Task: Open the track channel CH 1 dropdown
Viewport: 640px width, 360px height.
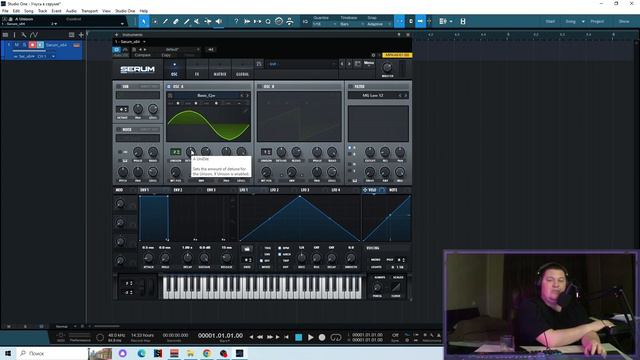Action: pyautogui.click(x=46, y=56)
